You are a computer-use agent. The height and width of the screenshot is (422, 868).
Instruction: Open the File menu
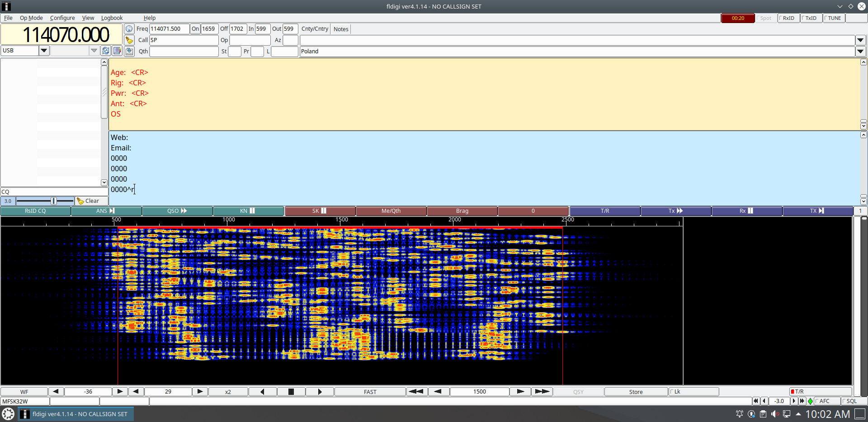click(8, 18)
